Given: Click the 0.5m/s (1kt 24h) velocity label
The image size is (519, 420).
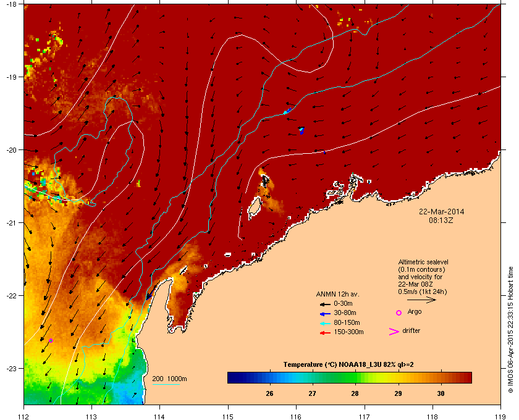Looking at the screenshot, I should coord(423,292).
